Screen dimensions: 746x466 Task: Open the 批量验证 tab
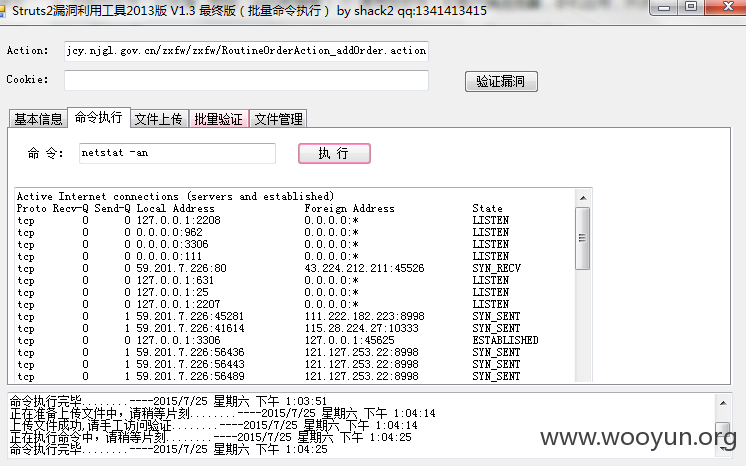218,119
